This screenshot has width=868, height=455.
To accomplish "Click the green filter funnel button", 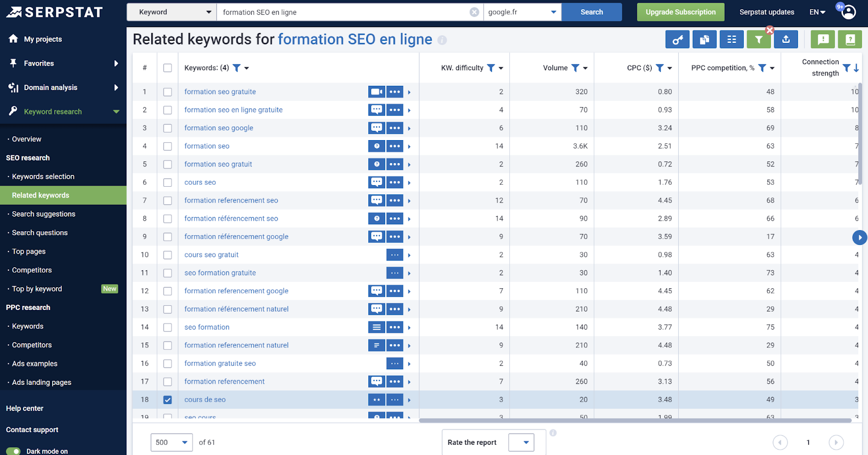I will point(759,40).
